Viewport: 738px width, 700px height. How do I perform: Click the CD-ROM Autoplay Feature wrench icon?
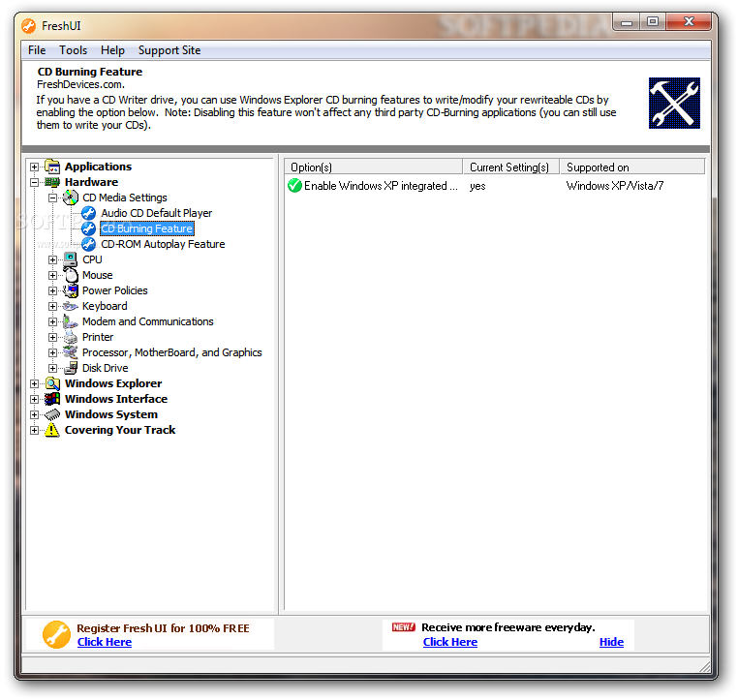point(88,244)
